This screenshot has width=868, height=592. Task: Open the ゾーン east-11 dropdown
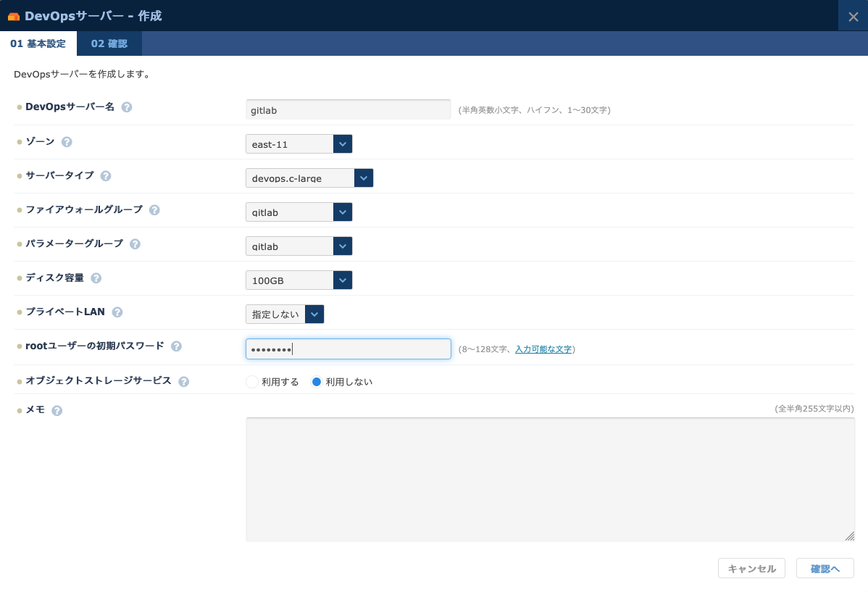[x=299, y=144]
